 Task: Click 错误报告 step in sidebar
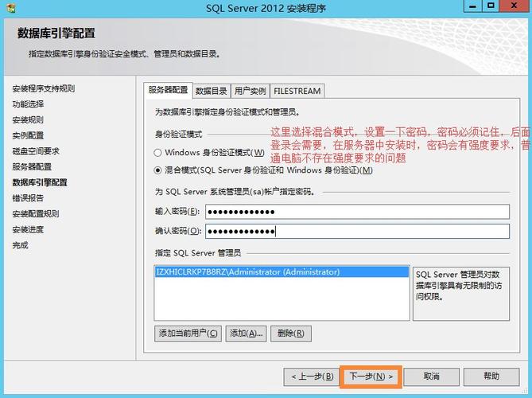pos(28,198)
